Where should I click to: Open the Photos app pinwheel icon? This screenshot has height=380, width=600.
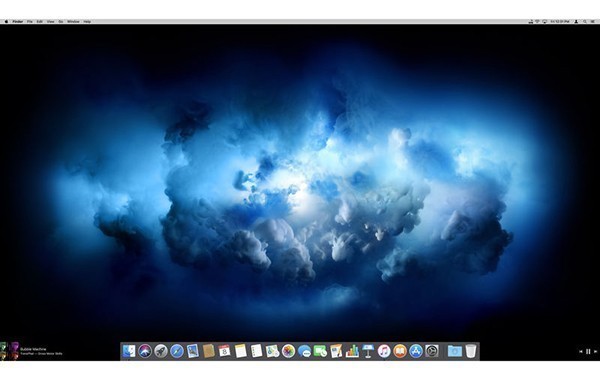click(289, 351)
